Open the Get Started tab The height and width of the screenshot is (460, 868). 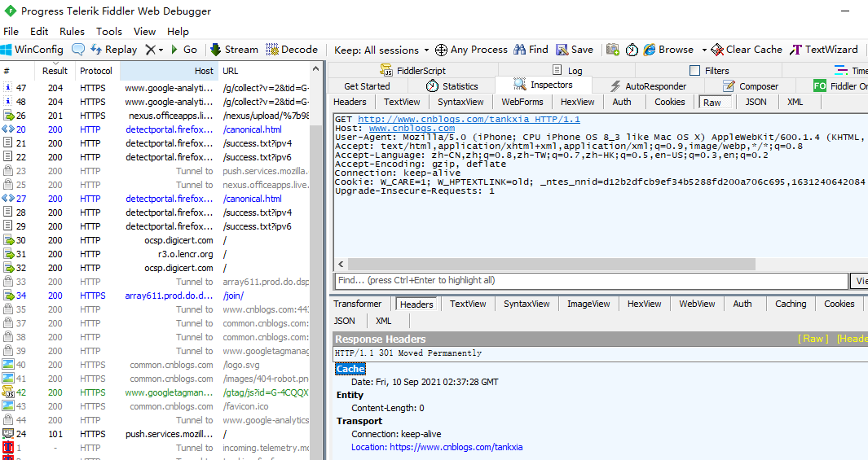(367, 86)
